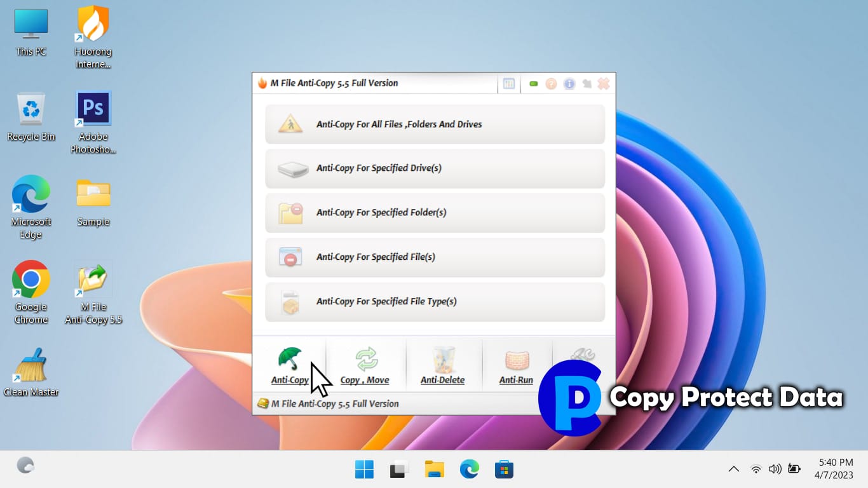Open Task View on the taskbar
868x488 pixels.
[399, 470]
